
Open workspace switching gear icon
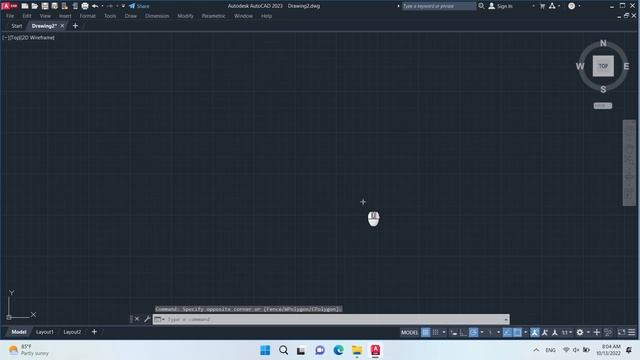(580, 333)
